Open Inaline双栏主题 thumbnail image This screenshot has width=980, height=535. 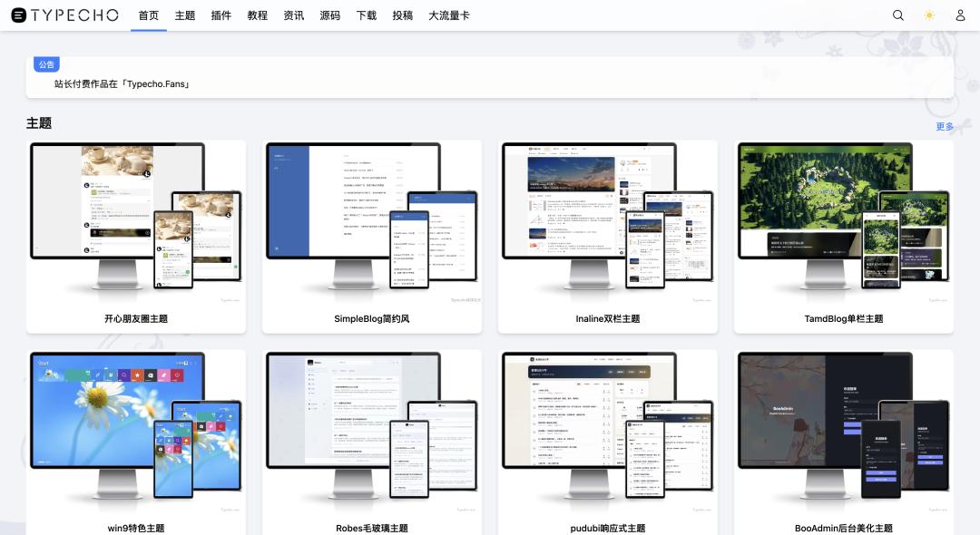point(607,222)
